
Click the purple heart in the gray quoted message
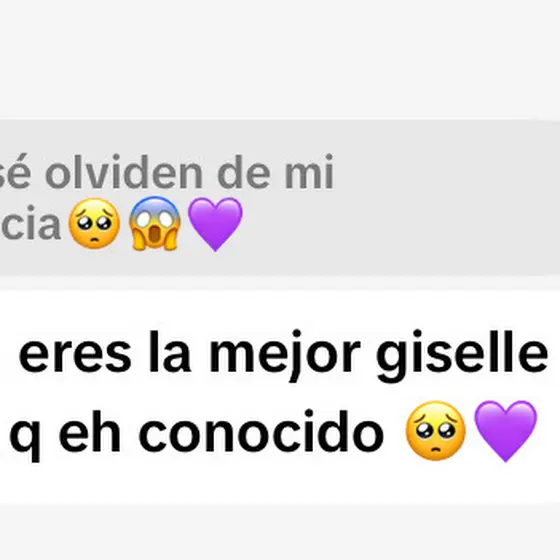tap(215, 224)
